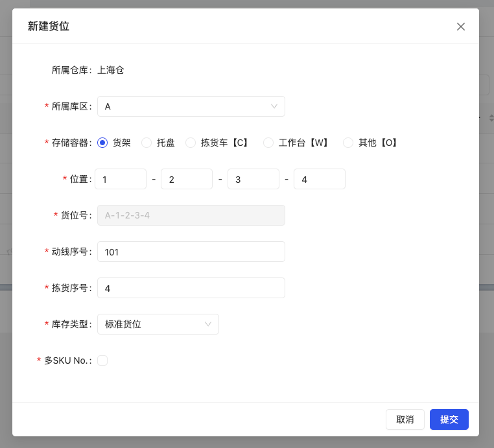Click the disabled 货位号 field

pos(191,215)
